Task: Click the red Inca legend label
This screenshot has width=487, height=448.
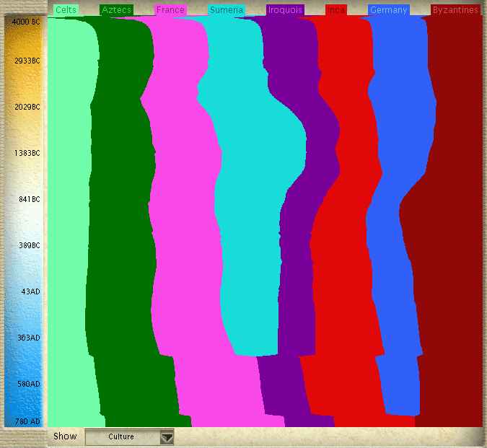Action: [x=336, y=10]
